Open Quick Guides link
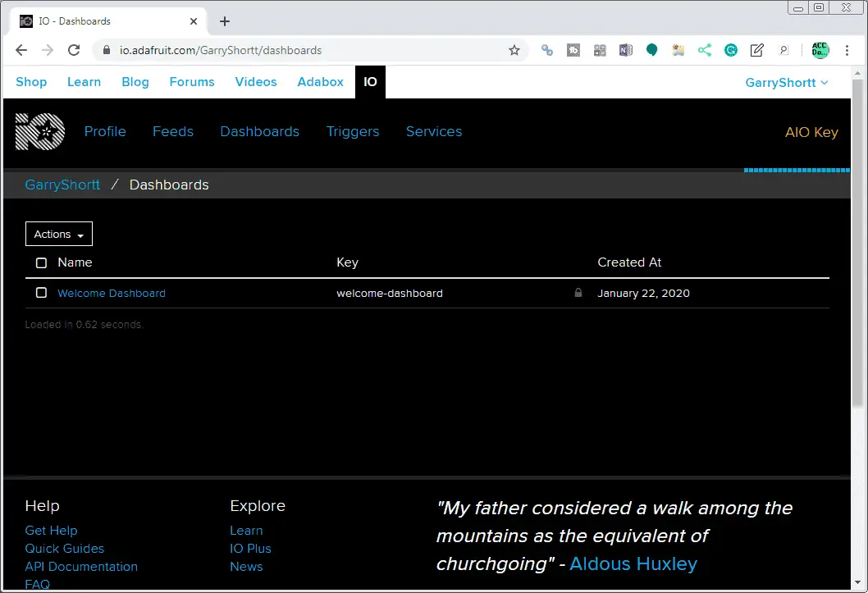 (x=64, y=549)
